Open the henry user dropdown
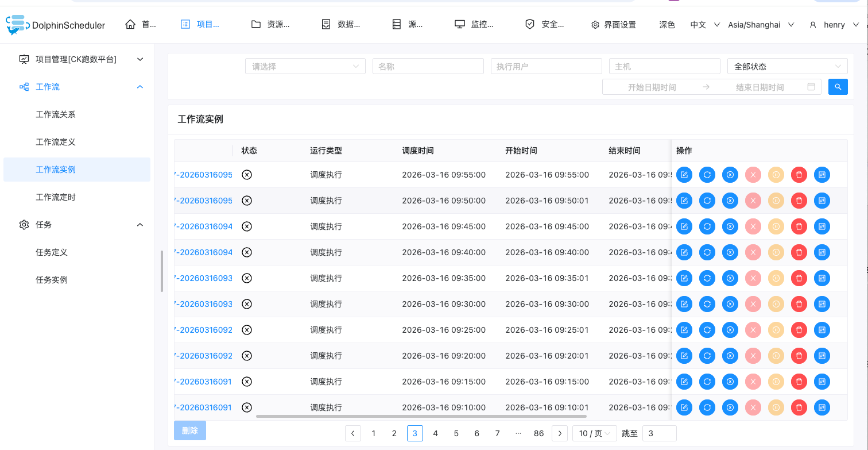Viewport: 868px width, 450px height. pyautogui.click(x=834, y=25)
